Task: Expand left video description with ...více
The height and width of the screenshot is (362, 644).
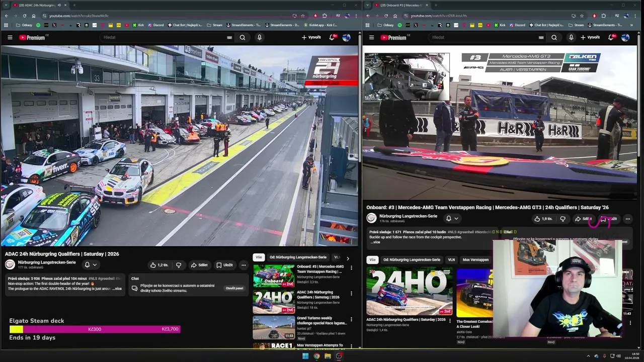Action: 117,289
